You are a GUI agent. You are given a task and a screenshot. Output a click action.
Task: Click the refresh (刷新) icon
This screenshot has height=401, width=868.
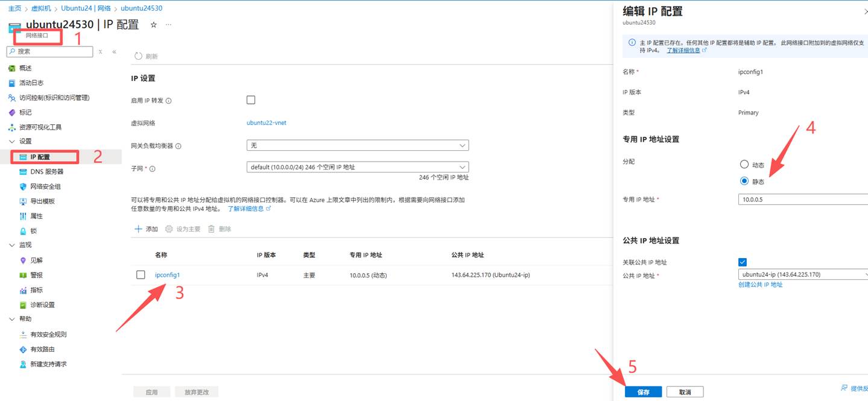(x=139, y=56)
